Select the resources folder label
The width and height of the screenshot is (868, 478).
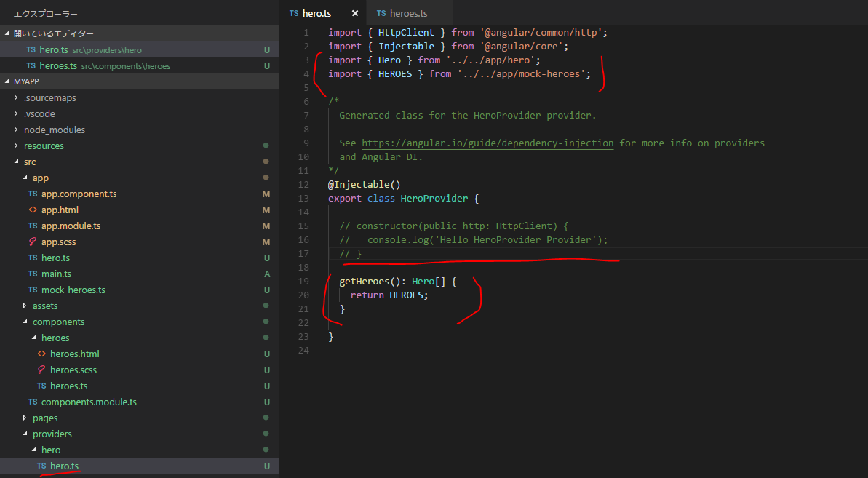(x=44, y=146)
